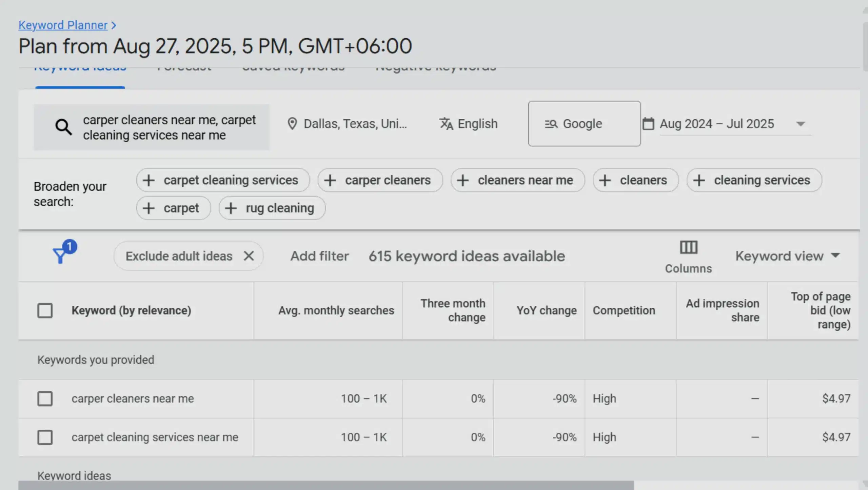Add 'cleaners near me' suggestion chip
The height and width of the screenshot is (490, 868).
click(517, 180)
